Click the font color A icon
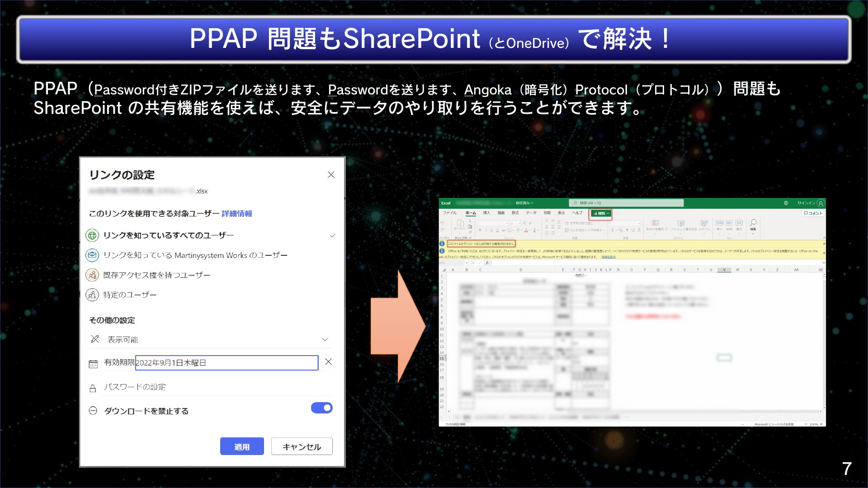 [526, 230]
